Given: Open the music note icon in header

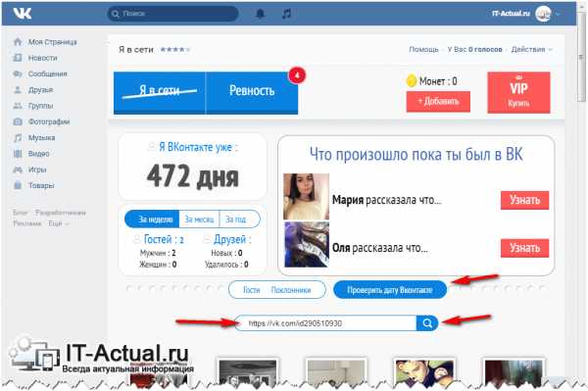Looking at the screenshot, I should tap(286, 14).
